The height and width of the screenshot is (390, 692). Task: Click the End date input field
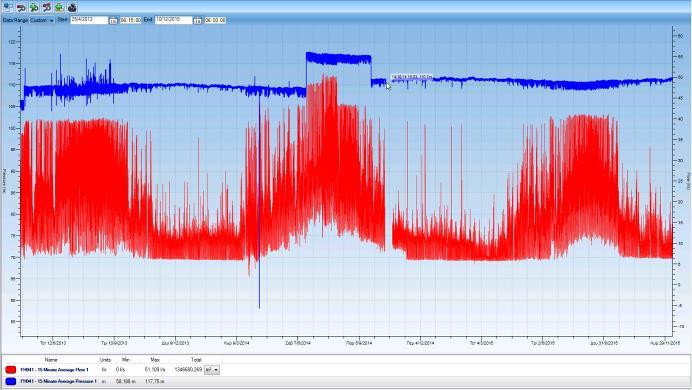coord(173,20)
